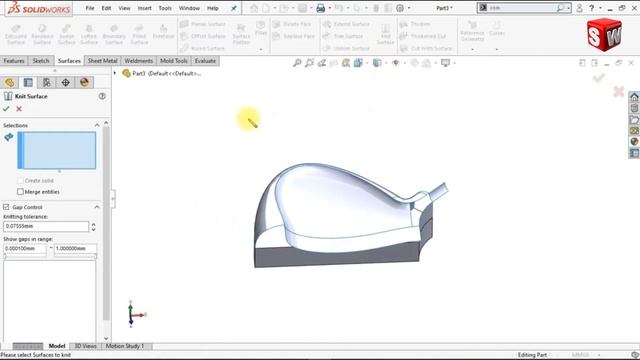Image resolution: width=640 pixels, height=360 pixels.
Task: Open File Explorer folder icon in task pane
Action: coord(634,120)
